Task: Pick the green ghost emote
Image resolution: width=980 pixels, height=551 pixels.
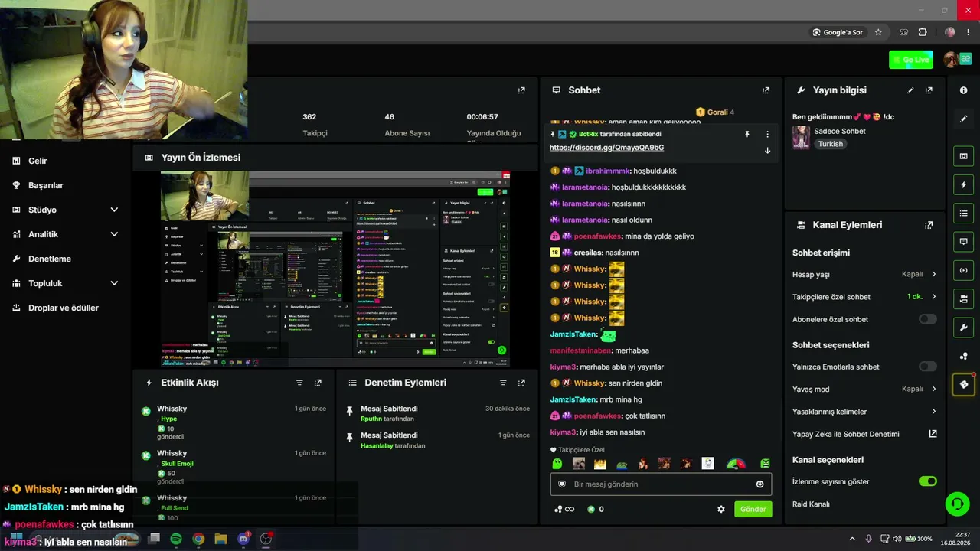Action: 557,464
